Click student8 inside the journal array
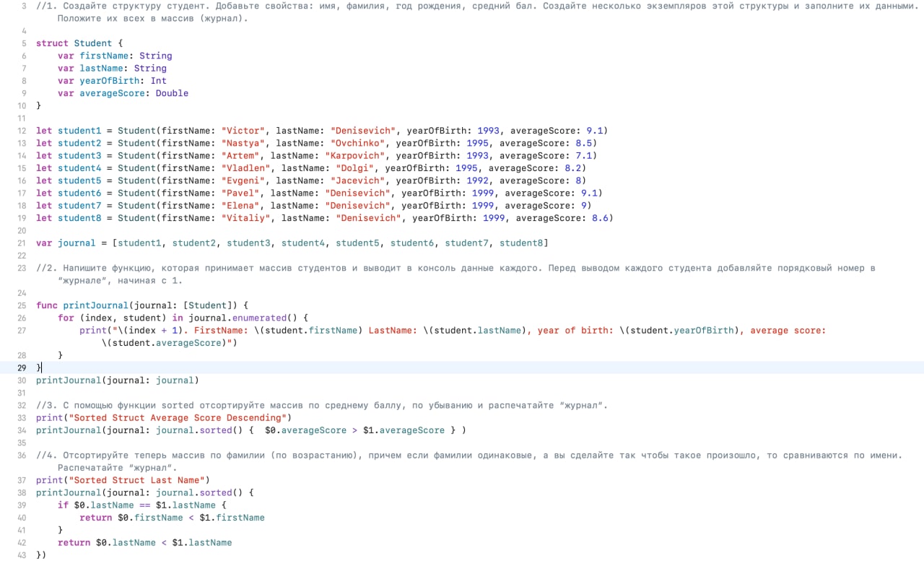The width and height of the screenshot is (924, 561). [x=521, y=243]
